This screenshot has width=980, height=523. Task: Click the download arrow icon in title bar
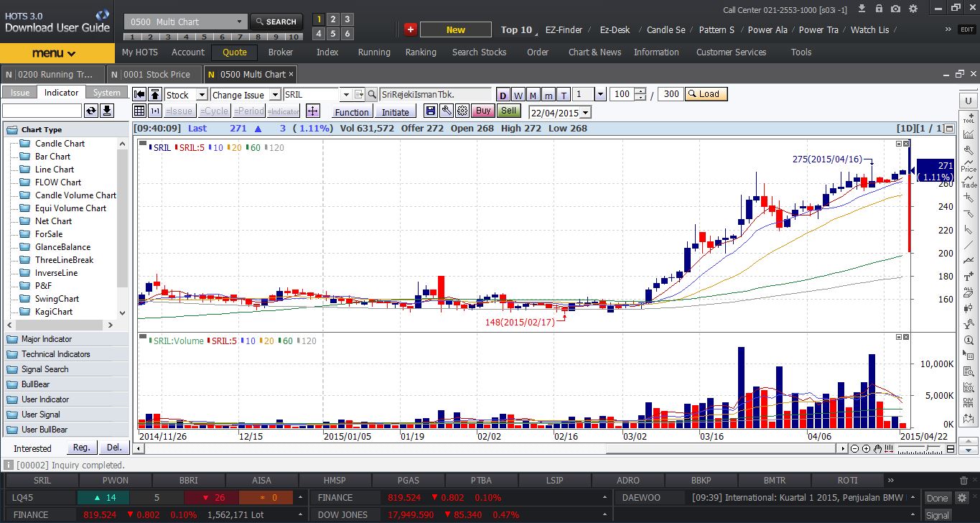click(862, 9)
